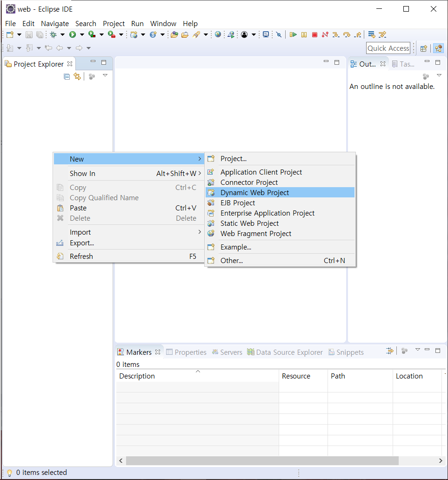Click the Markers scrollbar right arrow
Viewport: 448px width, 480px height.
441,461
